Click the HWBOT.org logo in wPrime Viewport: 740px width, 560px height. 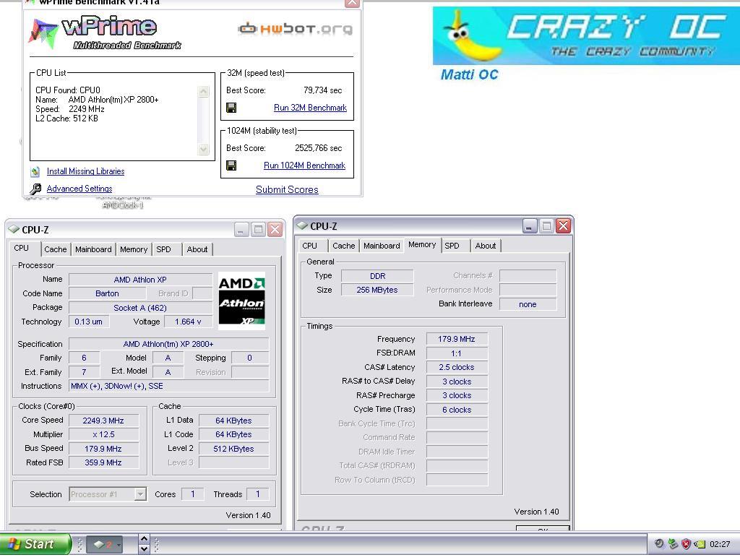(x=295, y=29)
